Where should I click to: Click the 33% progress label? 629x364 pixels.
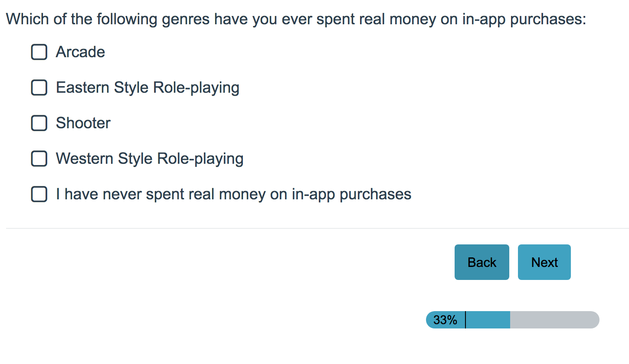pos(445,320)
